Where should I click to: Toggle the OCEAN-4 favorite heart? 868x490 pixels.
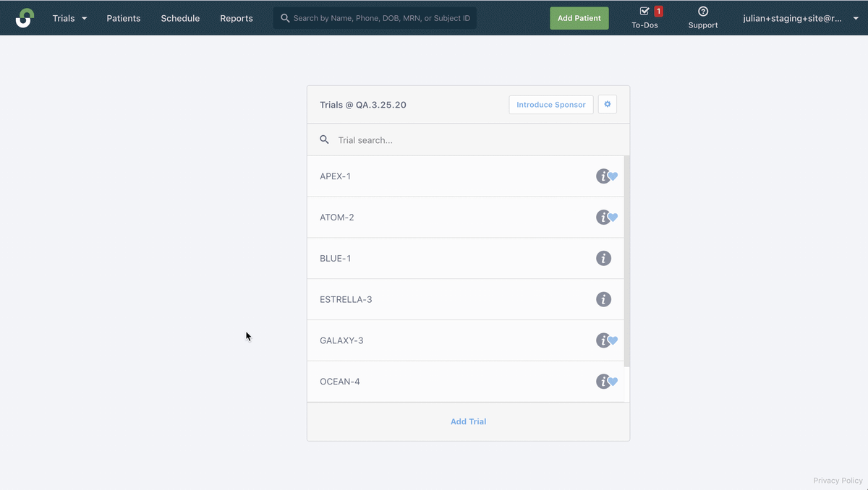[613, 382]
